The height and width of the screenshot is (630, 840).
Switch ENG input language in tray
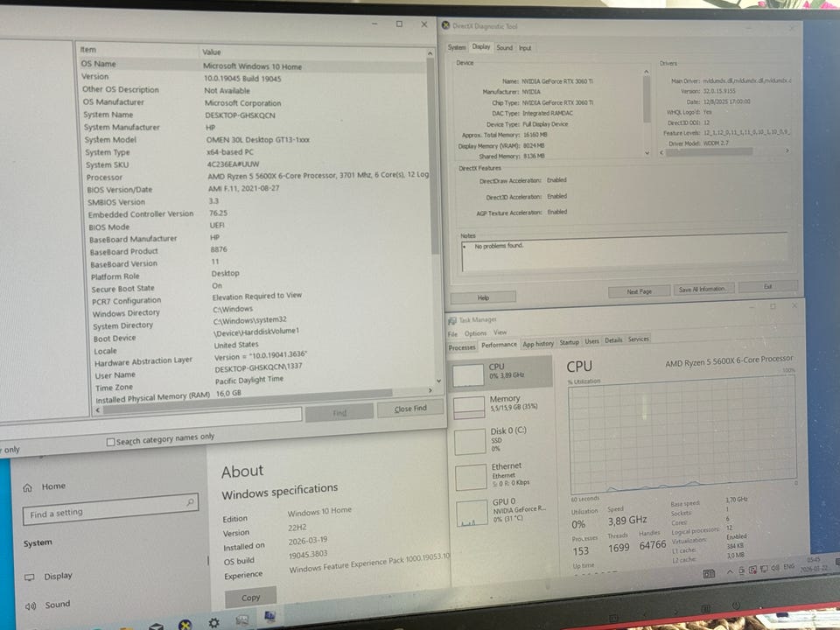coord(789,566)
